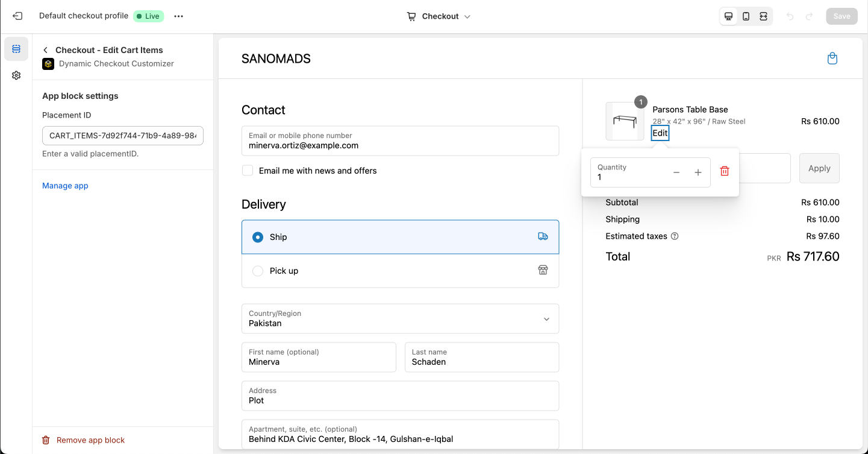Open the sections panel icon in sidebar
The height and width of the screenshot is (454, 868).
coord(16,49)
